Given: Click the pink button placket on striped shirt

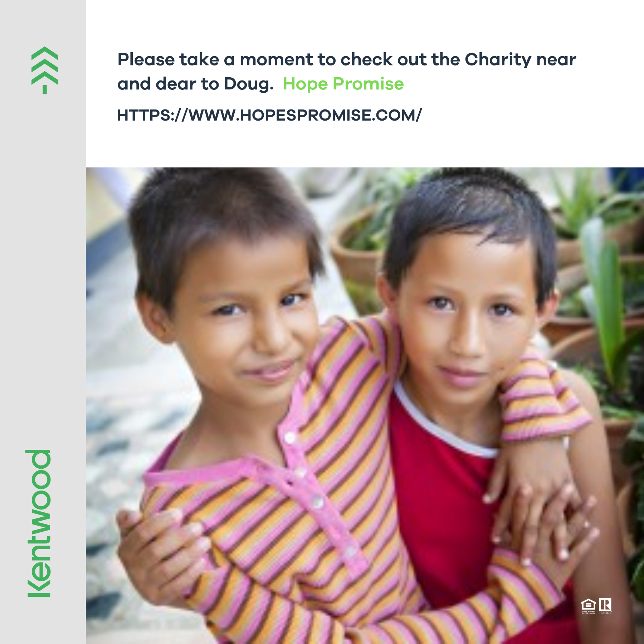Looking at the screenshot, I should [315, 501].
